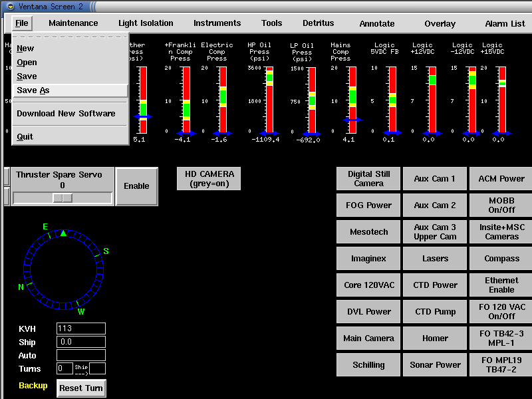Toggle Ethernet Enable
The image size is (532, 399).
(x=501, y=285)
